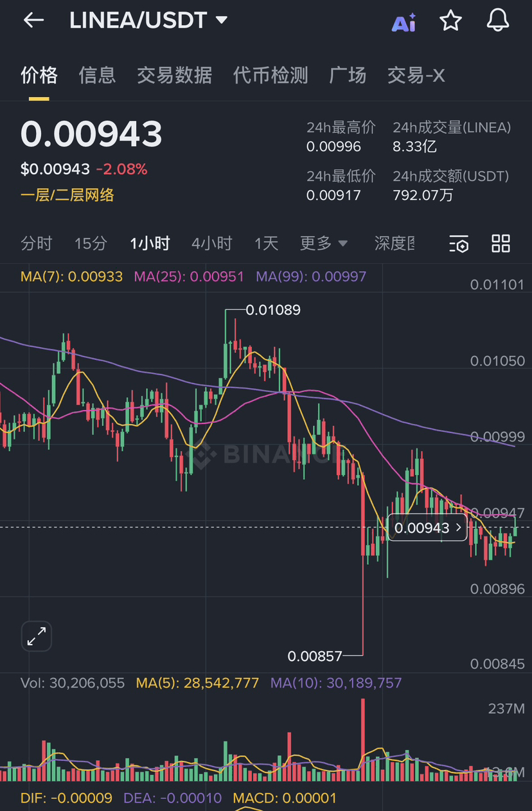Tap the back arrow icon
This screenshot has width=532, height=811.
[33, 21]
